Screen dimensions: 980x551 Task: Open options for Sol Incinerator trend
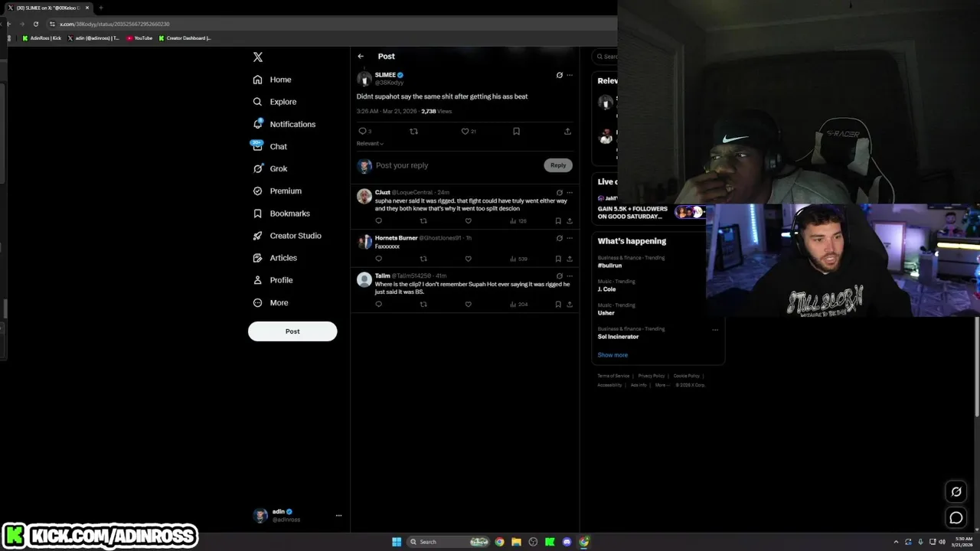click(x=715, y=330)
